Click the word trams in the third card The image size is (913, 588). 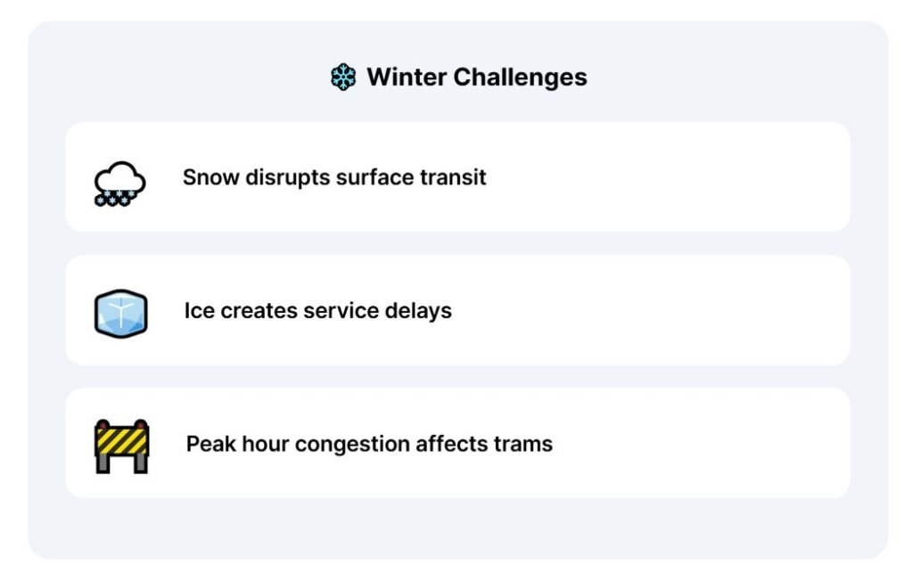click(x=522, y=444)
